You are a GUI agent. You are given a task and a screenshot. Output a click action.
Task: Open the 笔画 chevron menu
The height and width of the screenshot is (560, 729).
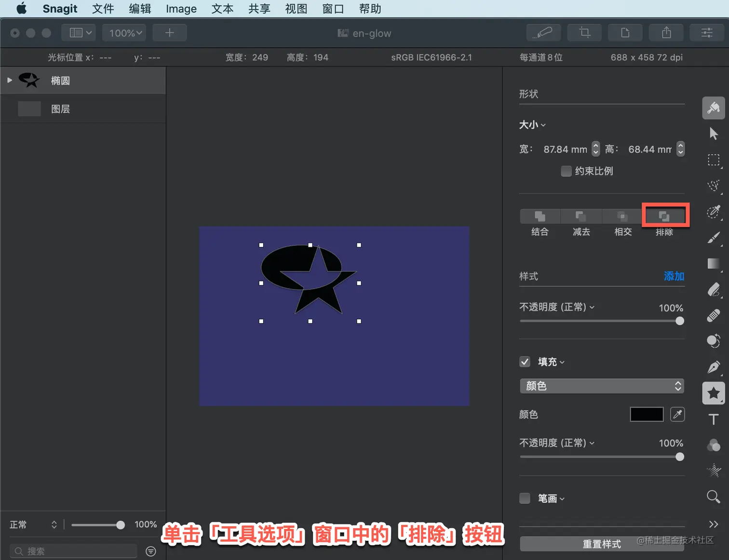point(562,499)
